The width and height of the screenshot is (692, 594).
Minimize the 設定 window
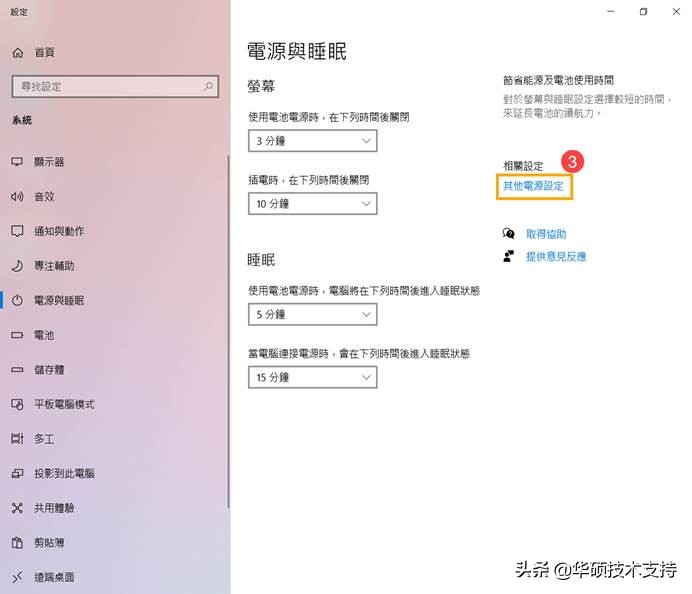pyautogui.click(x=611, y=11)
